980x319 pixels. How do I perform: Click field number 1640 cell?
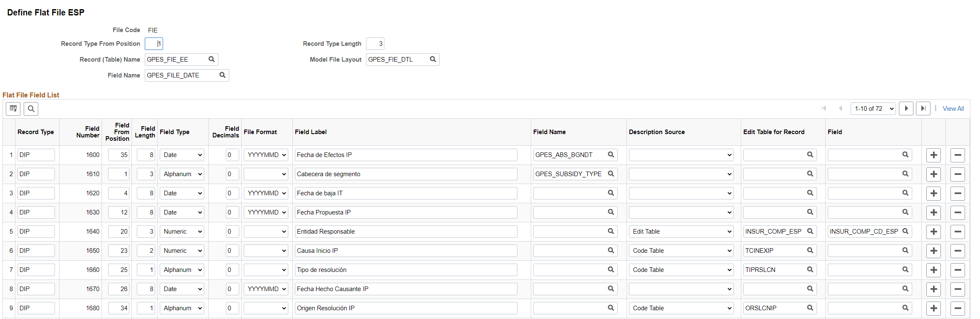[x=93, y=232]
